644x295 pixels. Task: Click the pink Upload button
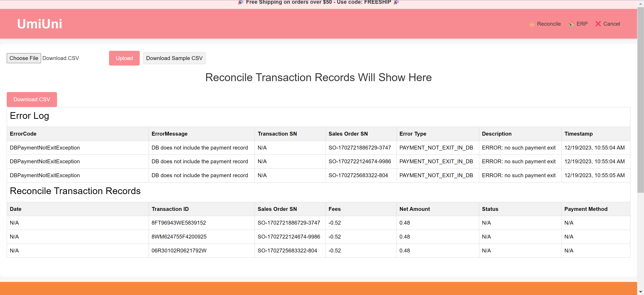pos(124,58)
